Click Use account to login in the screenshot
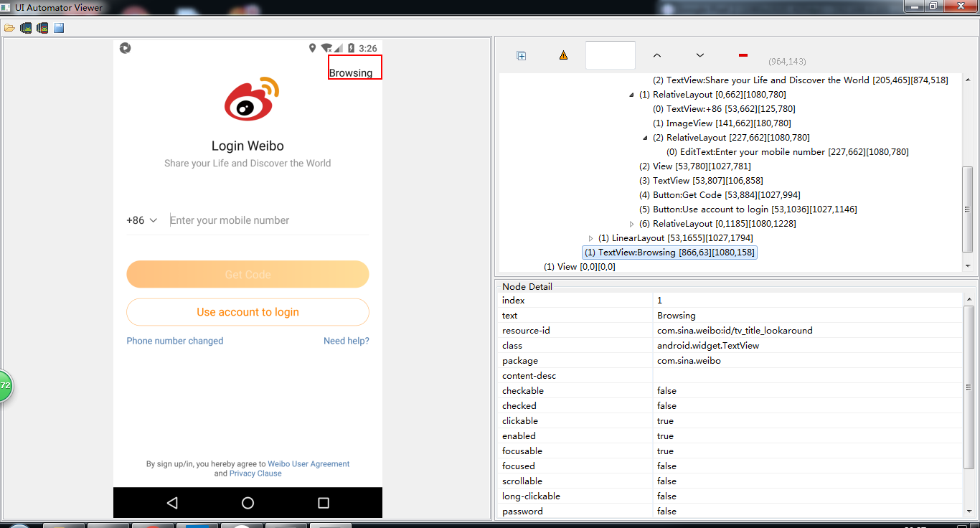The height and width of the screenshot is (528, 980). (248, 312)
